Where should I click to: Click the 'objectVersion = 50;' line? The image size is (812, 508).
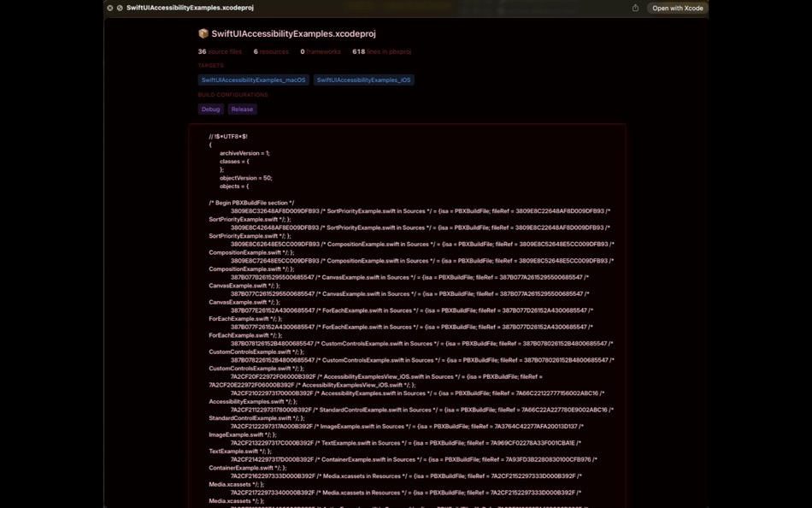click(246, 178)
